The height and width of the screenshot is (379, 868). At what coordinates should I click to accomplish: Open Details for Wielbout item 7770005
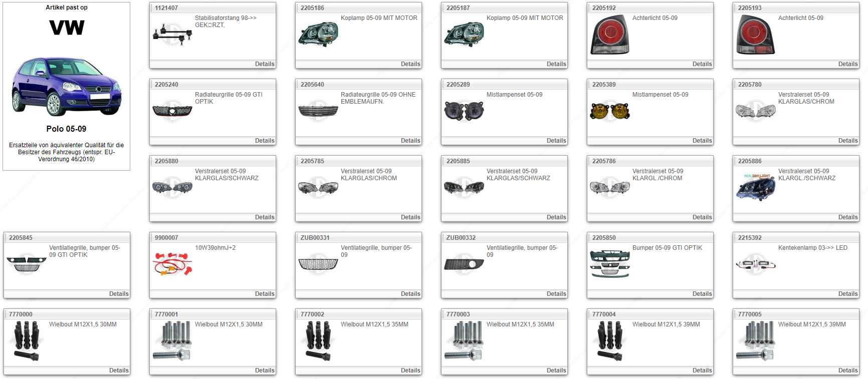coord(847,370)
